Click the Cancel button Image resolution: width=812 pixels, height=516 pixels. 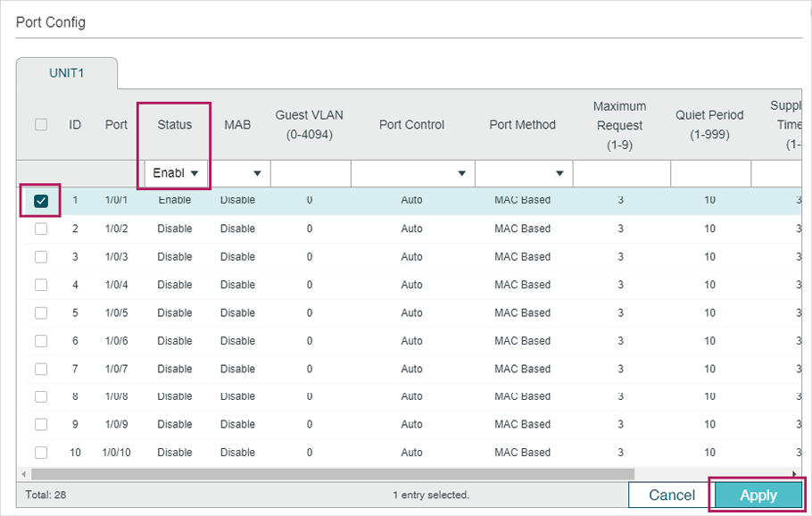pyautogui.click(x=672, y=495)
